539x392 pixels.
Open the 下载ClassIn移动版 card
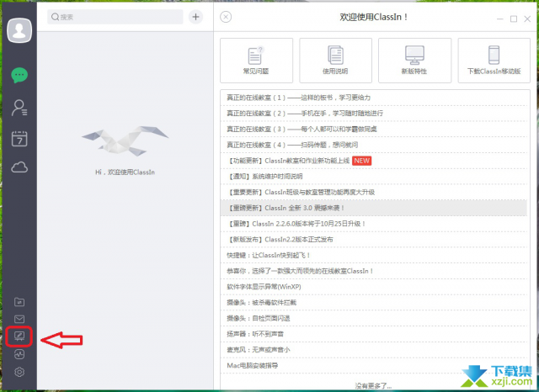point(494,61)
